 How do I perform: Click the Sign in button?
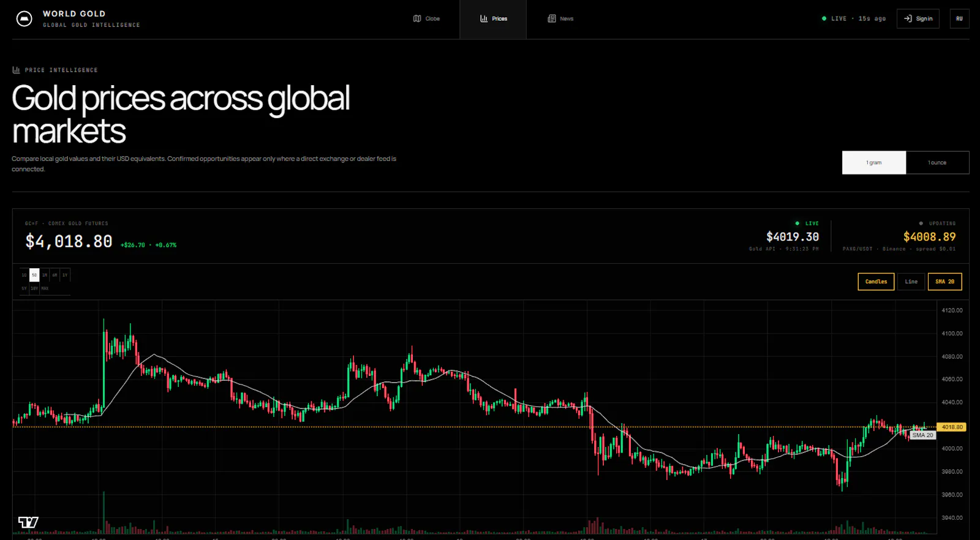tap(918, 18)
